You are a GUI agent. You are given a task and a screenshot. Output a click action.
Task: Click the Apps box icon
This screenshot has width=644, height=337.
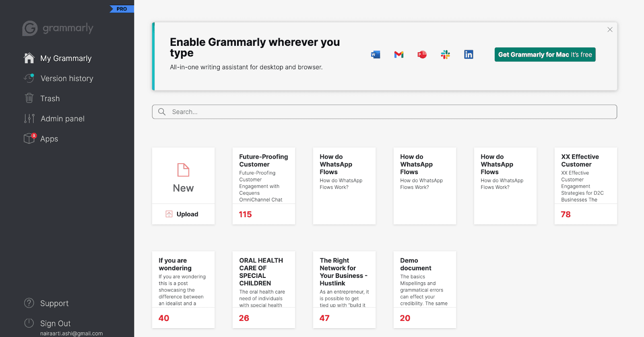29,138
